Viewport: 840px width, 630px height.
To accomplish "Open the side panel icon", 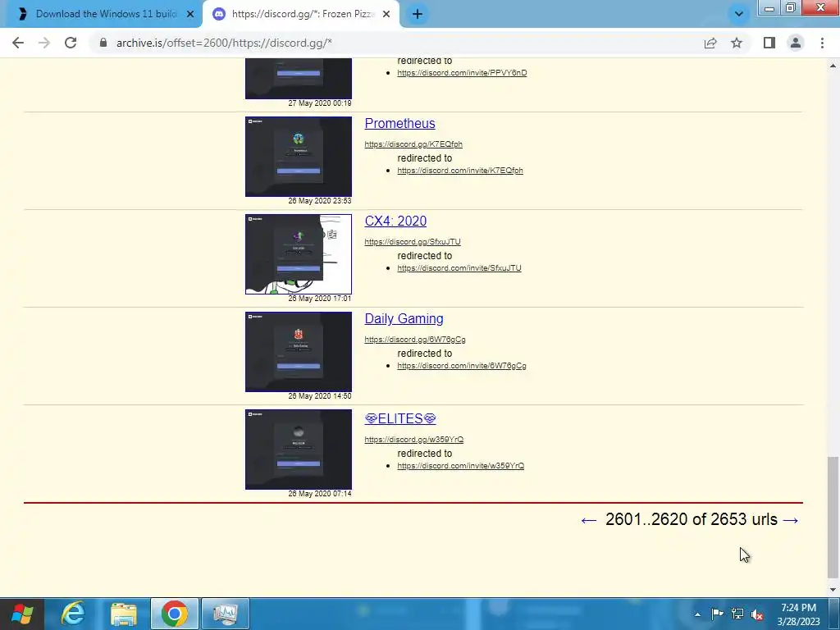I will tap(769, 43).
